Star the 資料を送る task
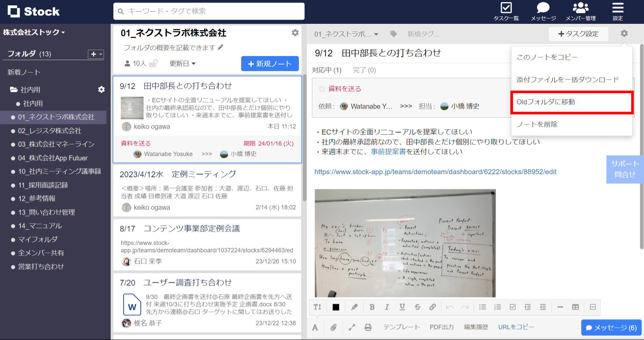Image resolution: width=644 pixels, height=340 pixels. tap(322, 89)
